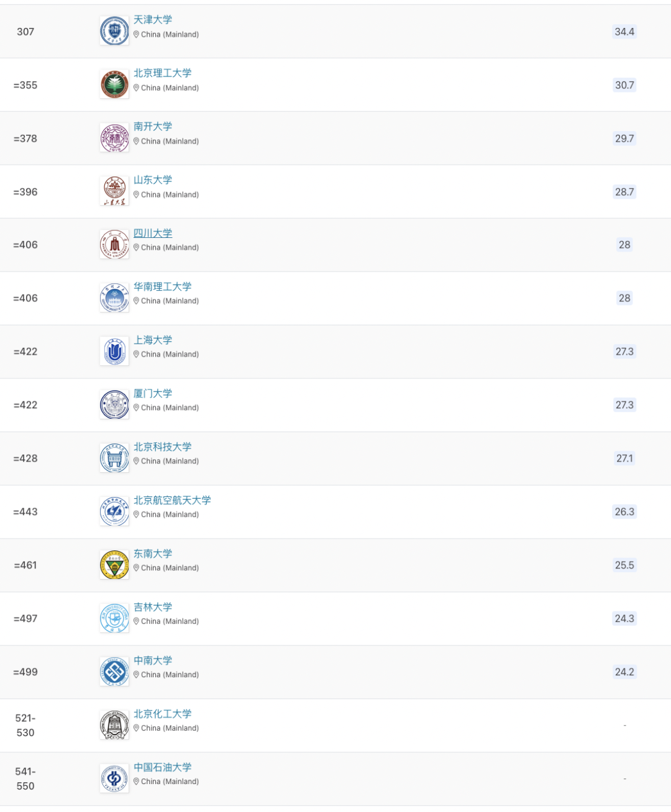The width and height of the screenshot is (671, 812).
Task: Click the location pin under 山东大学
Action: 137,194
